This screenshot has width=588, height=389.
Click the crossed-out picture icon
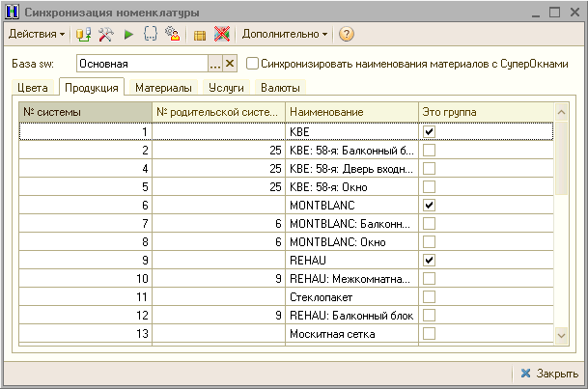pos(222,34)
